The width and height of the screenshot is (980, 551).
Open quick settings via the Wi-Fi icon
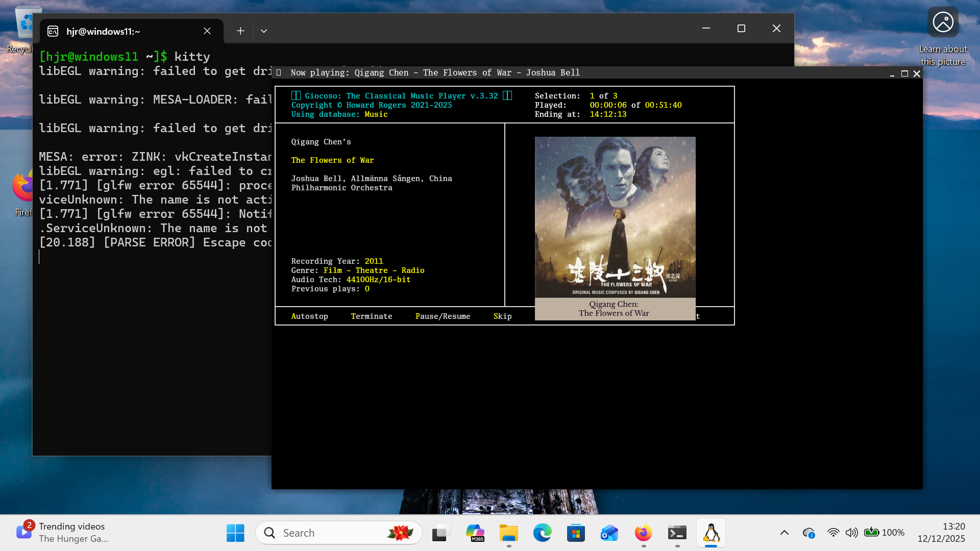pyautogui.click(x=833, y=532)
